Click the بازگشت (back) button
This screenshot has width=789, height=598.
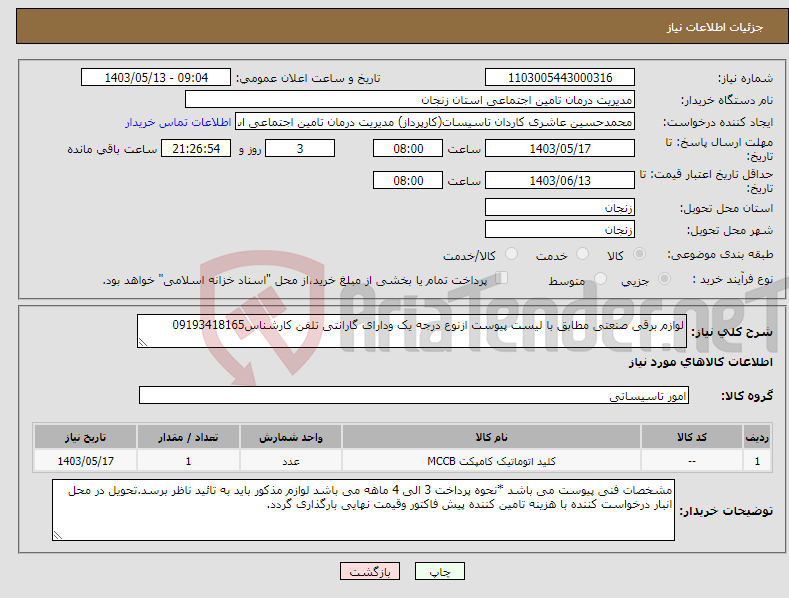click(x=370, y=571)
